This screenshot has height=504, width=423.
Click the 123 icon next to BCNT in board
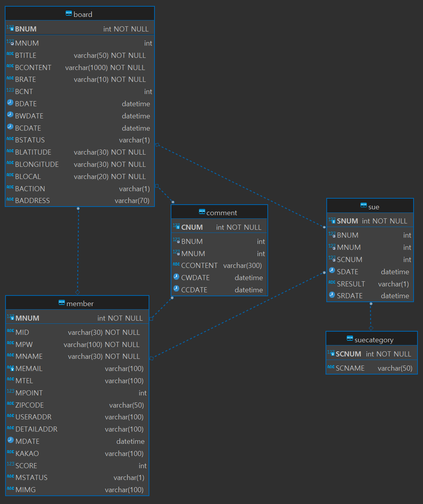point(10,91)
